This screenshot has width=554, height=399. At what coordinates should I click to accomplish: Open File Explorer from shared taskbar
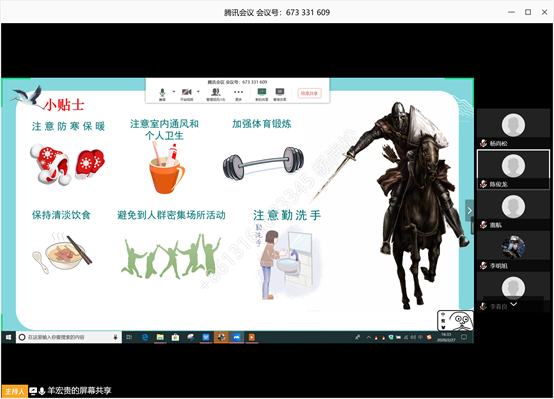[160, 337]
